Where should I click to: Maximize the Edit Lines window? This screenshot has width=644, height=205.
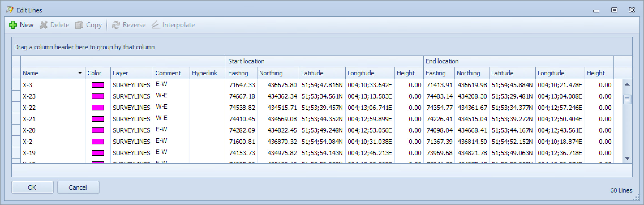[614, 10]
